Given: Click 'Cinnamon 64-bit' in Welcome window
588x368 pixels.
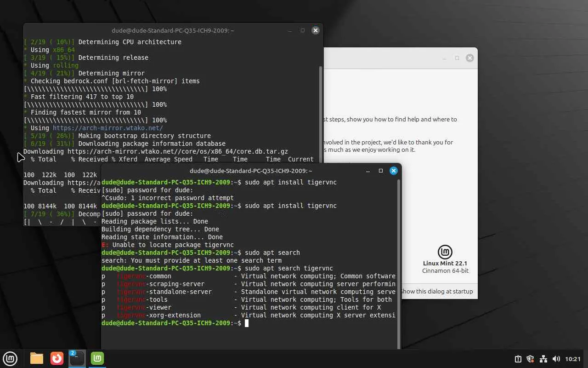Looking at the screenshot, I should pyautogui.click(x=445, y=271).
